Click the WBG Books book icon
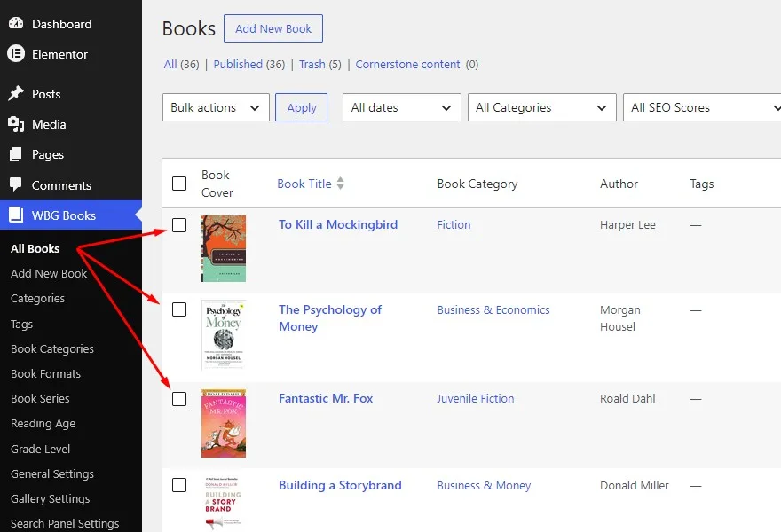 pyautogui.click(x=16, y=215)
